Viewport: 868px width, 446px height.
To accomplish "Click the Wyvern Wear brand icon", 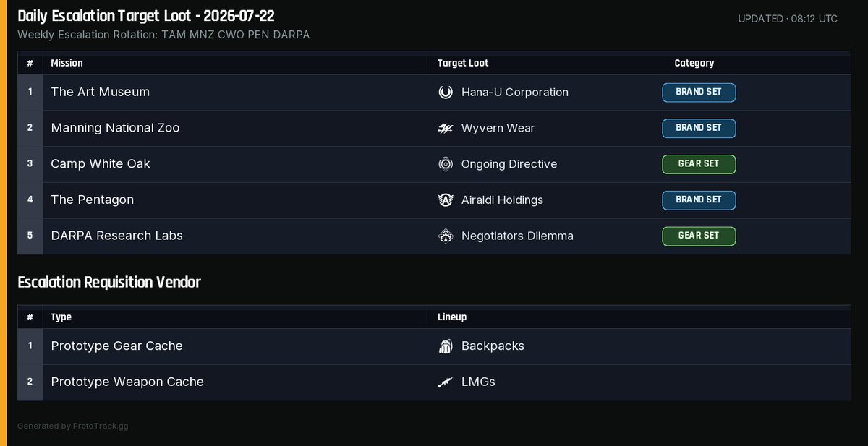I will [446, 129].
